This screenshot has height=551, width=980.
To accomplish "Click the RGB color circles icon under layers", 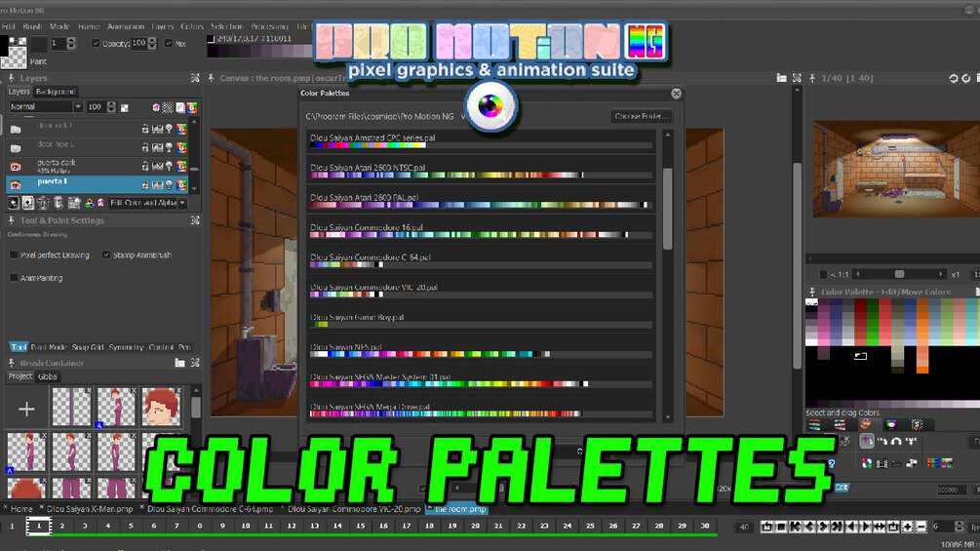I will 90,203.
